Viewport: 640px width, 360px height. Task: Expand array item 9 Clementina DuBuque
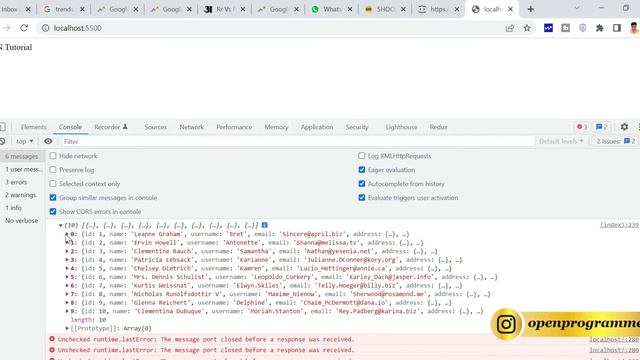67,311
